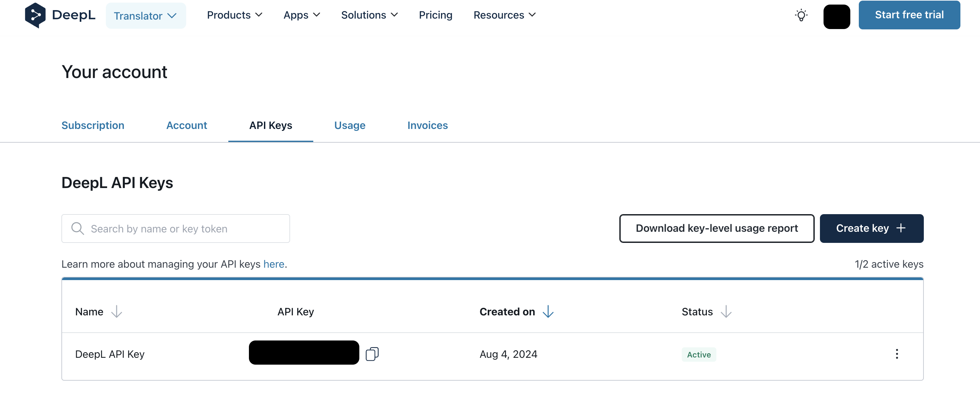Open the Resources dropdown
This screenshot has width=980, height=395.
pos(504,15)
